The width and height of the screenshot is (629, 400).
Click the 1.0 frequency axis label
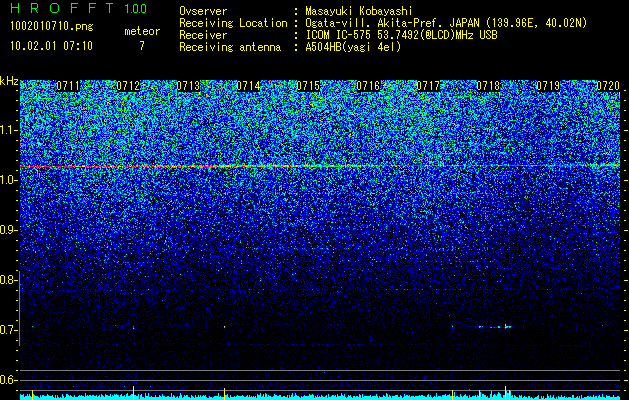pos(9,180)
